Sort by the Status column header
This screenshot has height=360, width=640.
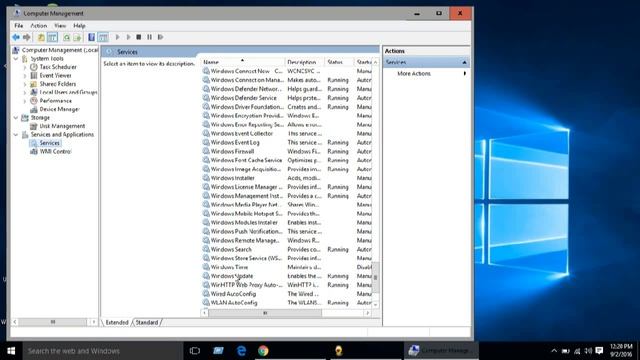[x=339, y=62]
